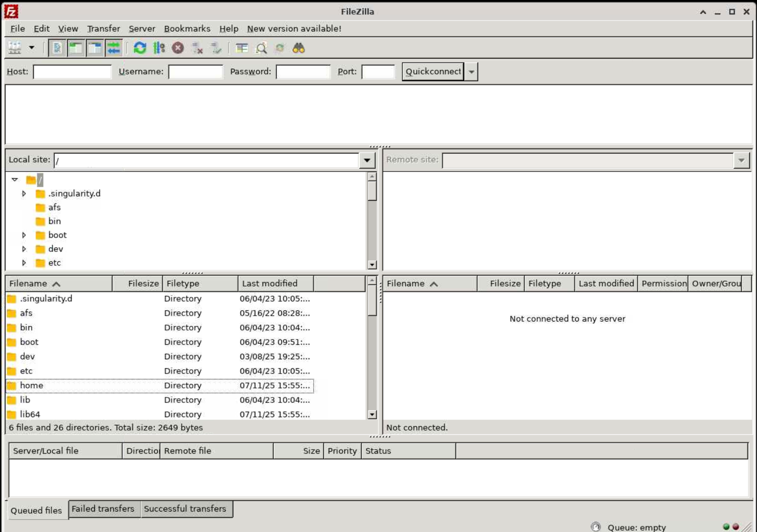The image size is (757, 532).
Task: Open the View menu
Action: click(x=68, y=29)
